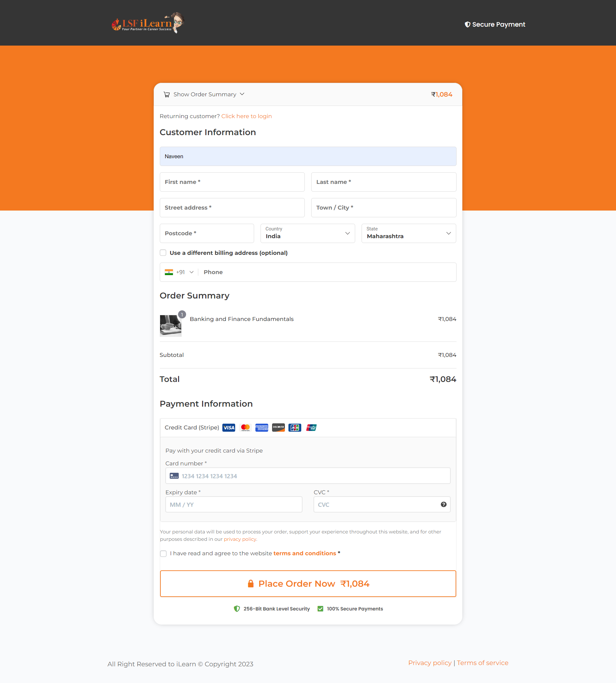Click here to login link
Viewport: 616px width, 683px height.
click(x=246, y=116)
